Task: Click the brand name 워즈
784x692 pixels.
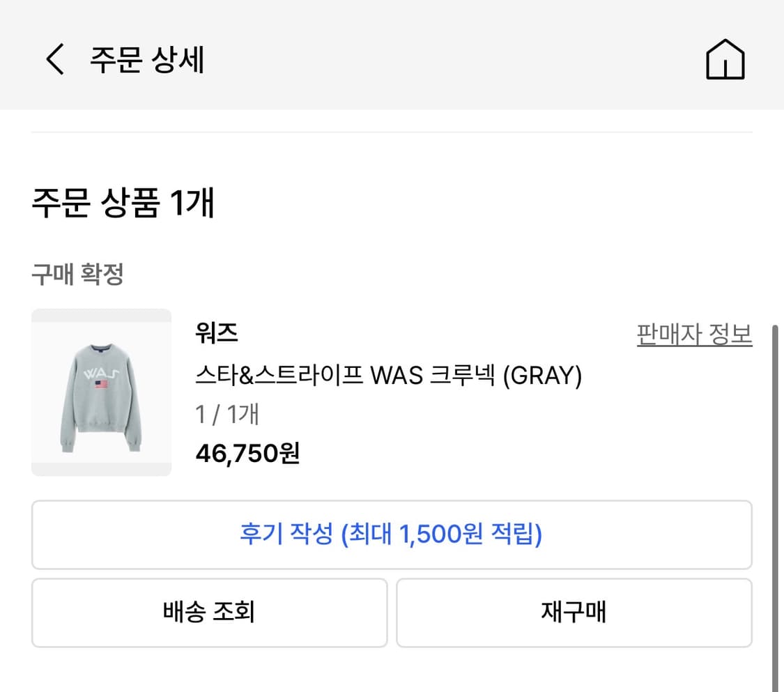Action: (x=216, y=334)
